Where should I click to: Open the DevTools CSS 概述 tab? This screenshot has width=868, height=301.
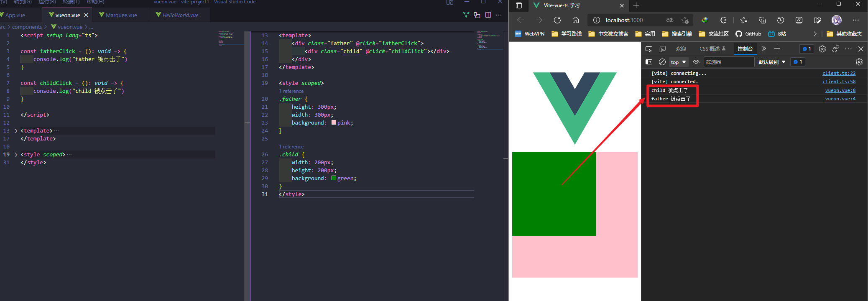[x=712, y=49]
